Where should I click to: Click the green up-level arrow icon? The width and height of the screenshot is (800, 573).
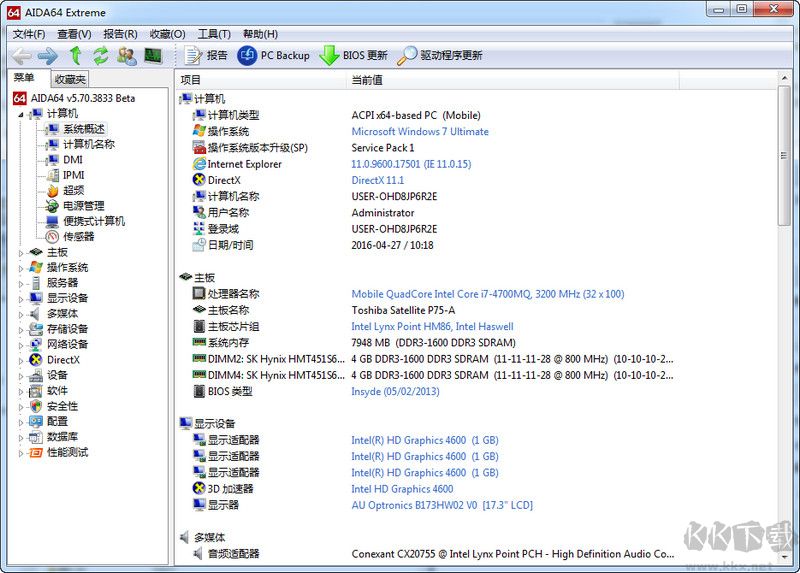pyautogui.click(x=75, y=56)
